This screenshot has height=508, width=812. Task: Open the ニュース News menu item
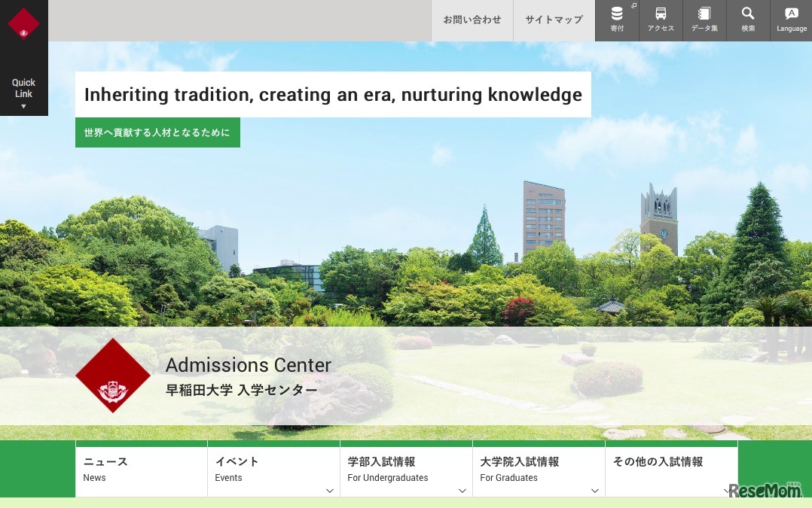tap(141, 469)
